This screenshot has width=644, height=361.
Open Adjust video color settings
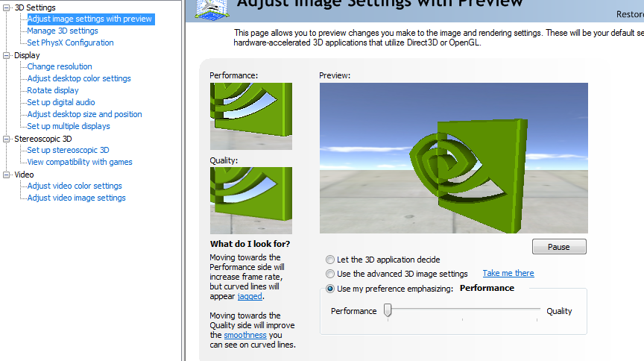(75, 186)
